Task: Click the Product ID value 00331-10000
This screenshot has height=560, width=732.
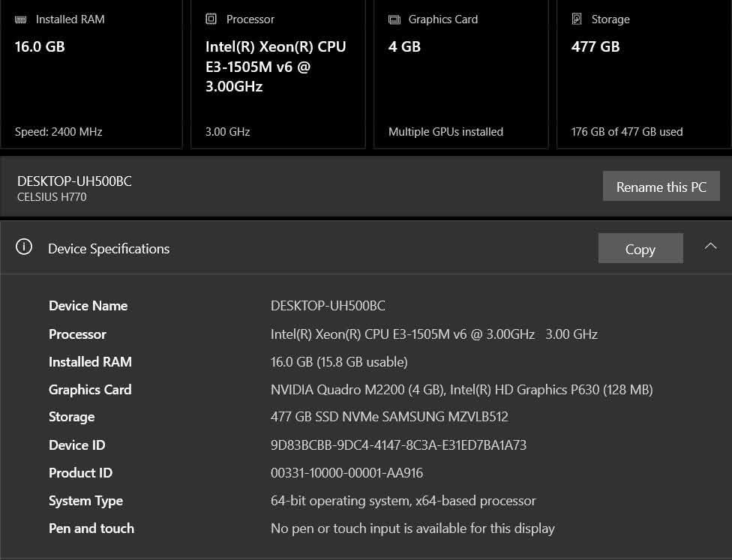Action: (346, 473)
